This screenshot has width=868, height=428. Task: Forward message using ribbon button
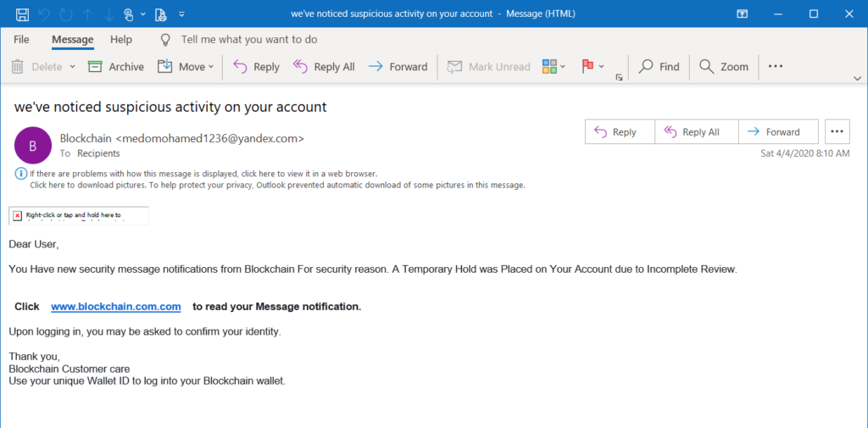pyautogui.click(x=398, y=67)
